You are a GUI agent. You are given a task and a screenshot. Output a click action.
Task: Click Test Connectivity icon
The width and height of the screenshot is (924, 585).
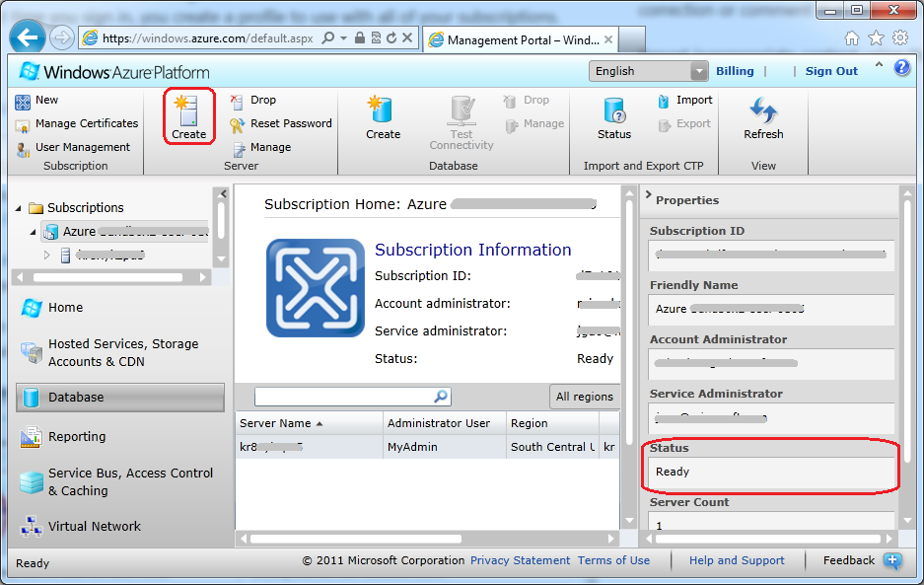(x=462, y=110)
